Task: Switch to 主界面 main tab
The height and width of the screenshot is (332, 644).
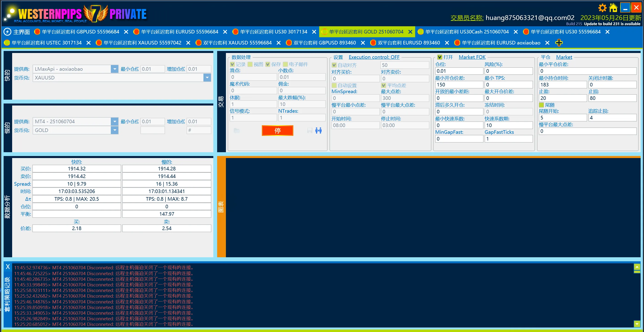Action: 22,32
